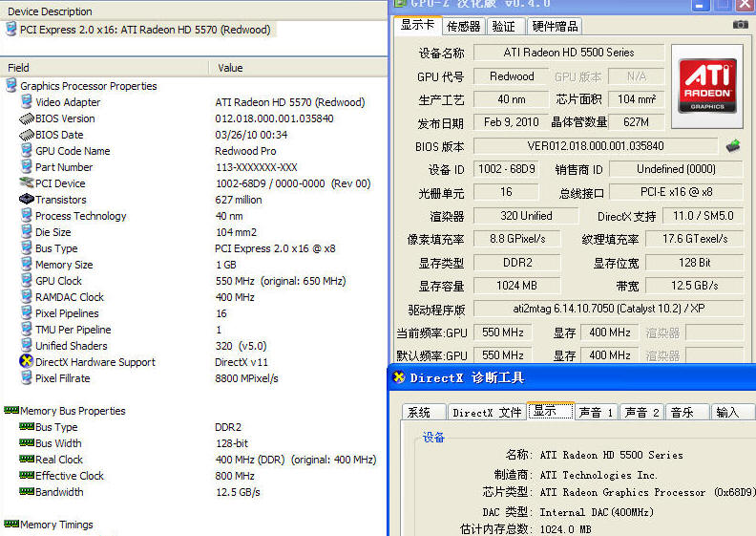
Task: Click the 像素填充率 field 8.8 GPixel/s
Action: pyautogui.click(x=517, y=238)
